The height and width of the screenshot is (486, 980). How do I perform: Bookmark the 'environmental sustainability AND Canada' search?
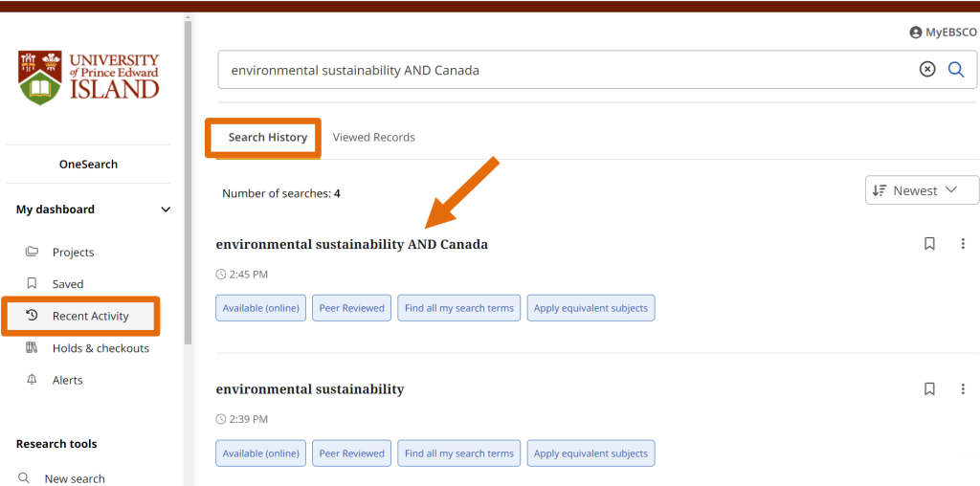tap(929, 244)
